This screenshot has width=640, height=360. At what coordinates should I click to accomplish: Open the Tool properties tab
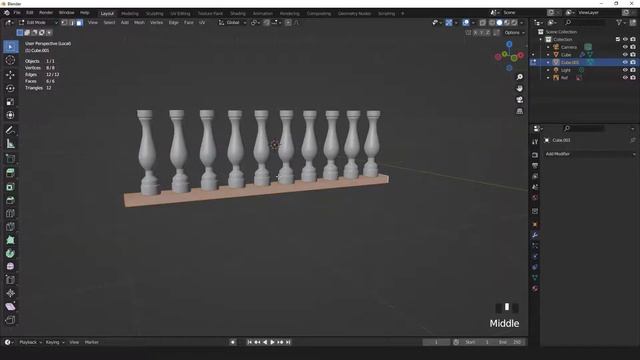click(x=535, y=142)
